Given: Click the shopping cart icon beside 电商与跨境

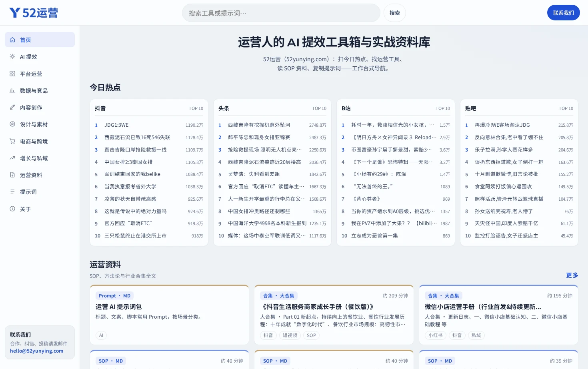Looking at the screenshot, I should point(12,142).
